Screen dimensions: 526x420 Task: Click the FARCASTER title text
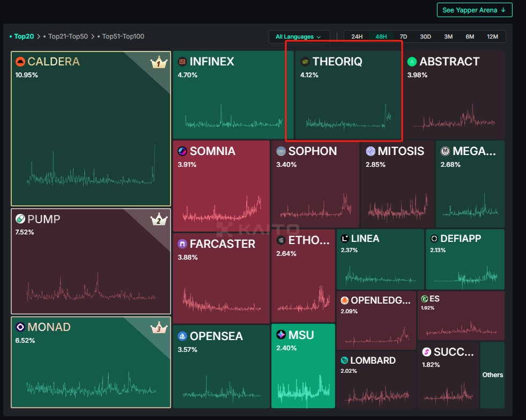(x=223, y=244)
